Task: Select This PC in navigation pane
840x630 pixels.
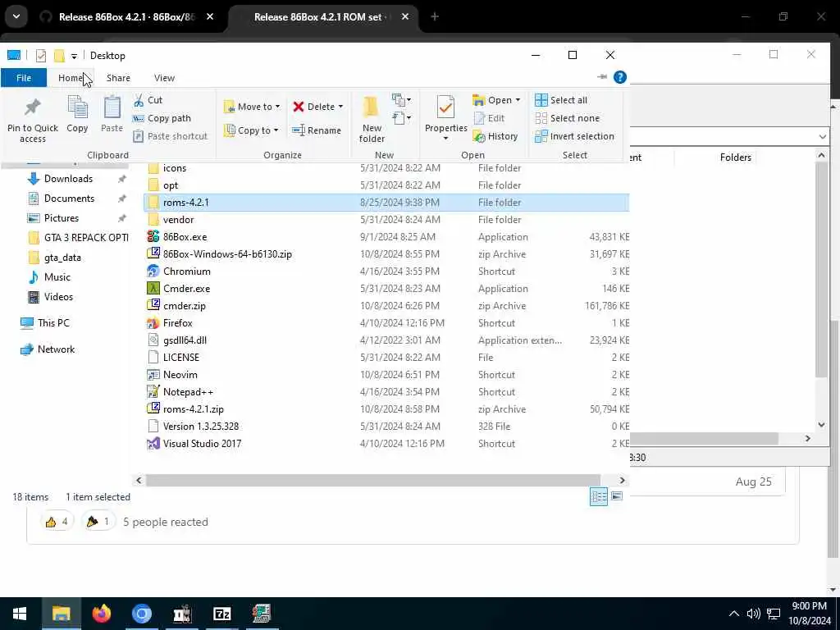Action: (x=53, y=323)
